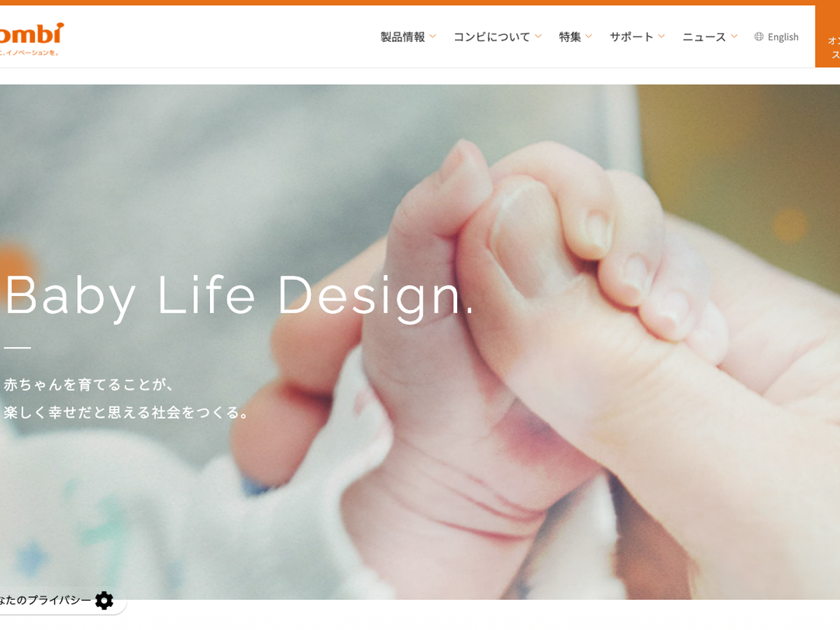Click the tagline slogan under the logo
Image resolution: width=840 pixels, height=630 pixels.
click(x=29, y=52)
